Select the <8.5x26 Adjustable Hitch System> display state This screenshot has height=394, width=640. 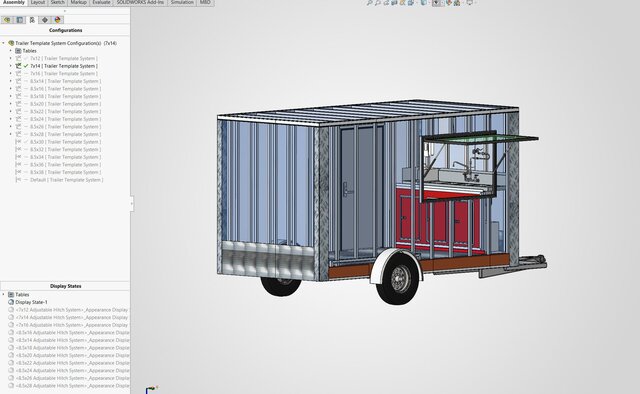pyautogui.click(x=72, y=378)
